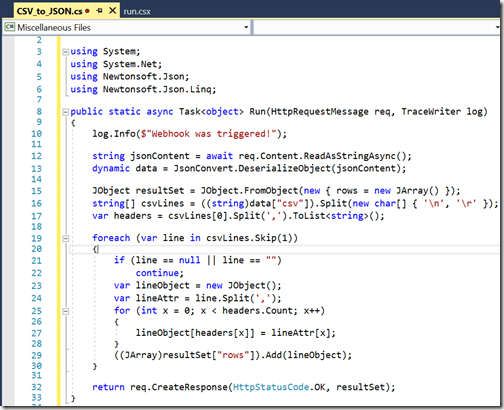The image size is (504, 410).
Task: Click on JsonConvert in line 13
Action: point(203,168)
